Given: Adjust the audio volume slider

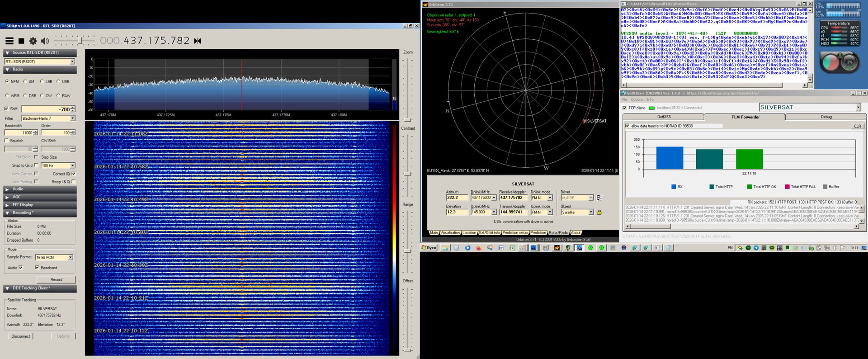Looking at the screenshot, I should (x=80, y=41).
